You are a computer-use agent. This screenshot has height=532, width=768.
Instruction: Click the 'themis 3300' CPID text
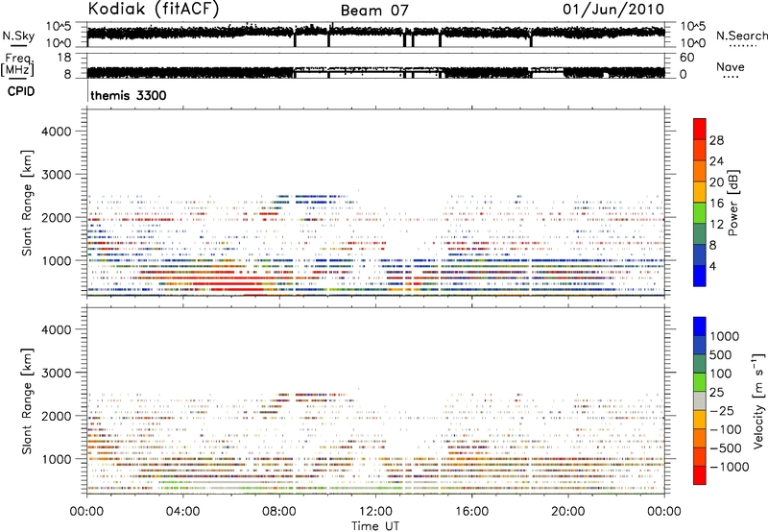[129, 95]
